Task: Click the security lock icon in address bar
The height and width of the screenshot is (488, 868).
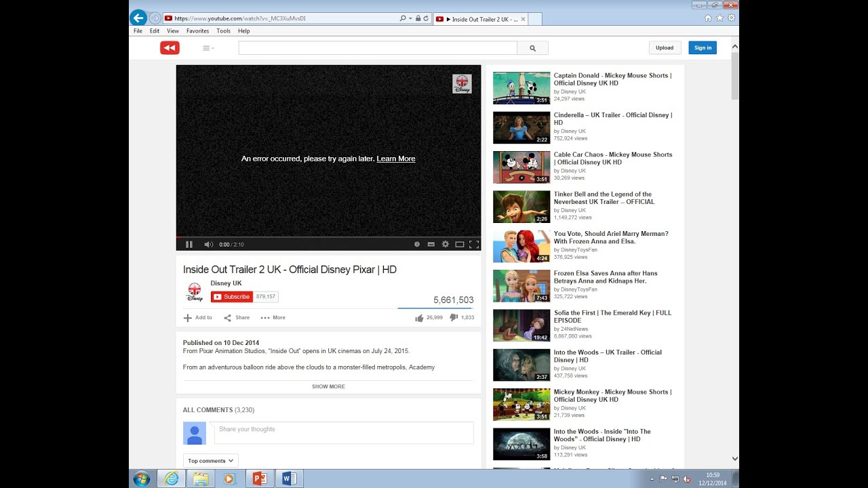Action: coord(418,18)
